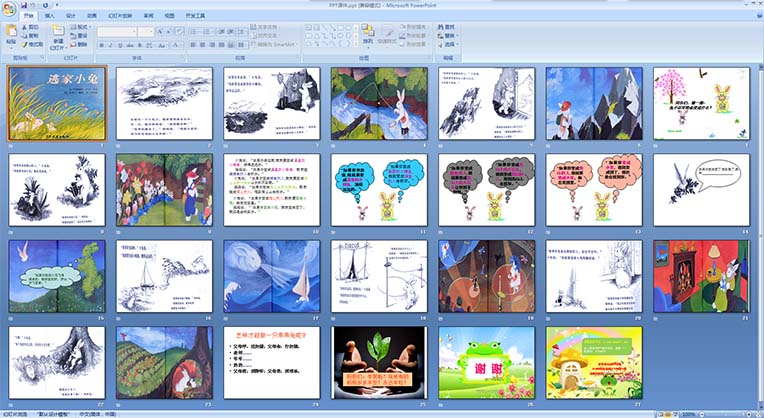The width and height of the screenshot is (764, 418).
Task: Select the Format Painter tool
Action: click(x=32, y=44)
